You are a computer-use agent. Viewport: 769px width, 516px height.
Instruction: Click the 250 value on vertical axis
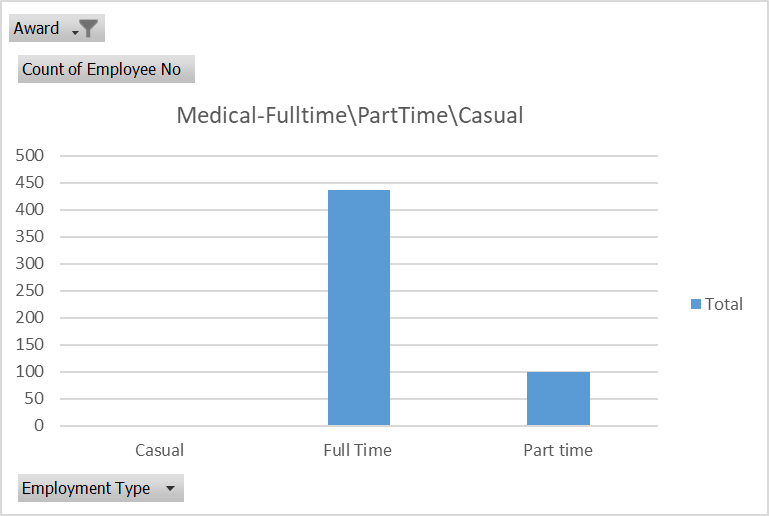pos(31,291)
